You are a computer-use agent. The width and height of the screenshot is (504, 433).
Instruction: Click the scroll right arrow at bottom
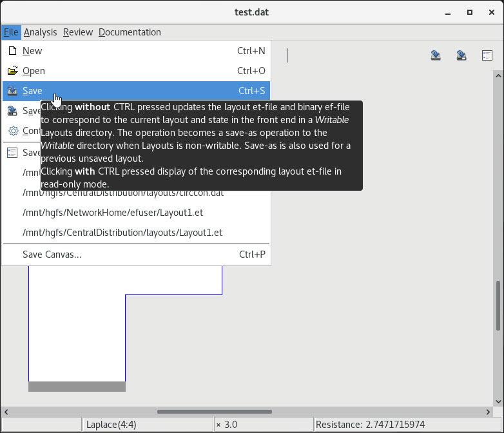[488, 412]
